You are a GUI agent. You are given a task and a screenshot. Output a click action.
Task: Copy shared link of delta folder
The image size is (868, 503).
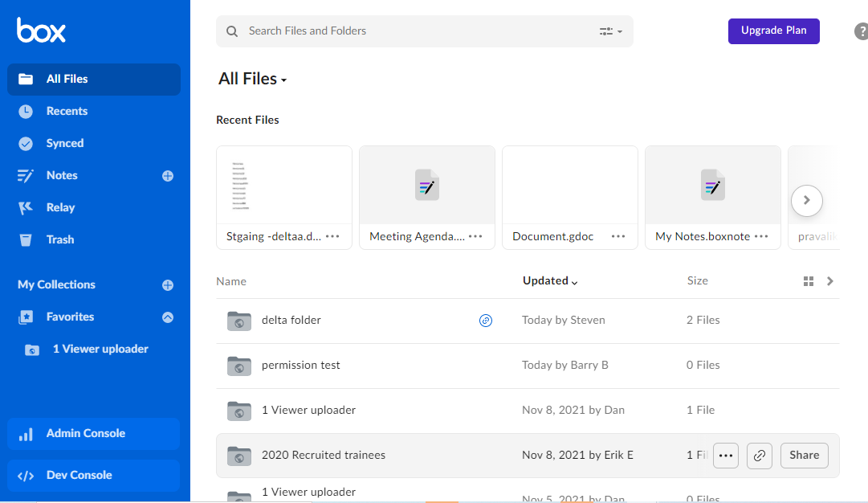[485, 320]
